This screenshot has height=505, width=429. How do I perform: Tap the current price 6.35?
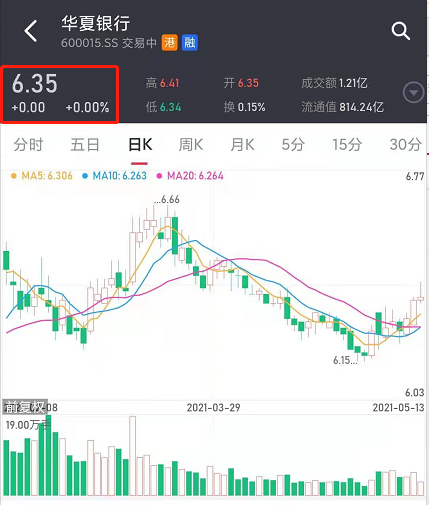click(x=35, y=83)
